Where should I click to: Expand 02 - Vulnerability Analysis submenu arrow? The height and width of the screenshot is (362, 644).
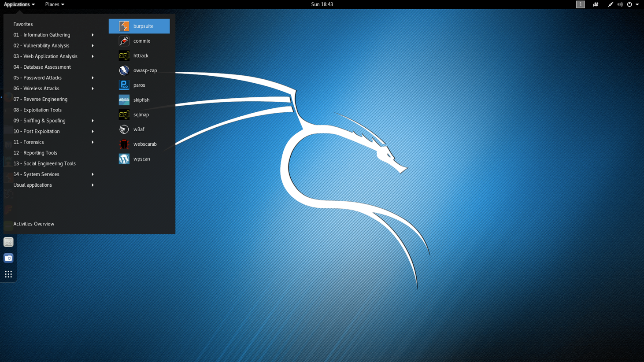click(93, 46)
